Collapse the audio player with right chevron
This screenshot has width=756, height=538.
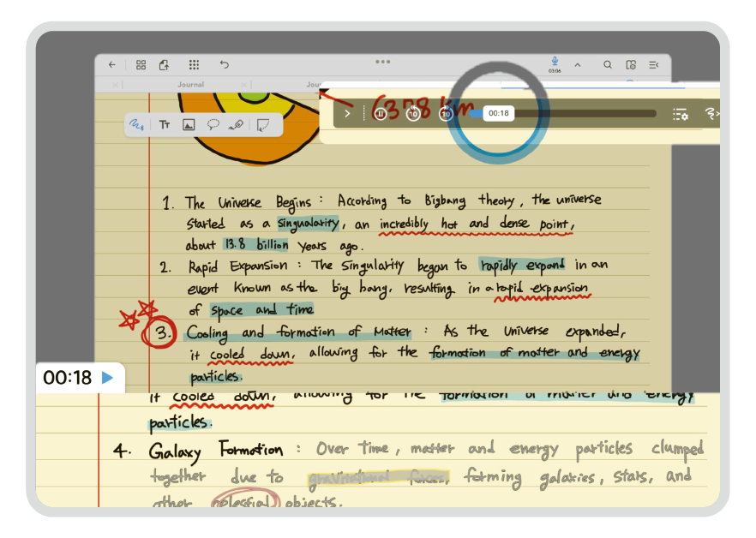click(347, 114)
